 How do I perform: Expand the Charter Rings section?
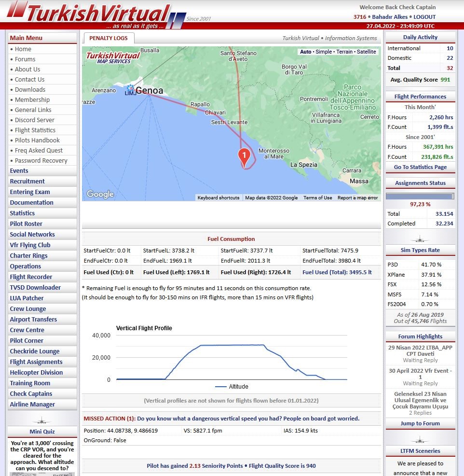coord(42,255)
